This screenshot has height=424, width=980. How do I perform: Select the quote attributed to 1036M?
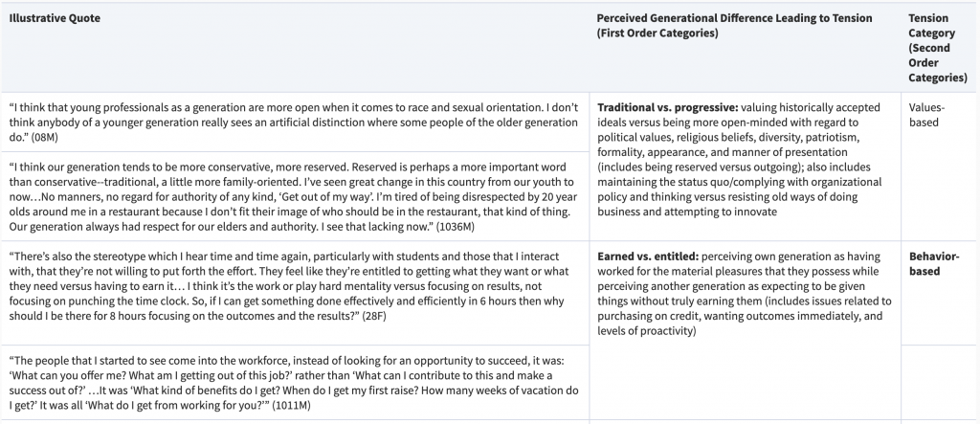294,197
